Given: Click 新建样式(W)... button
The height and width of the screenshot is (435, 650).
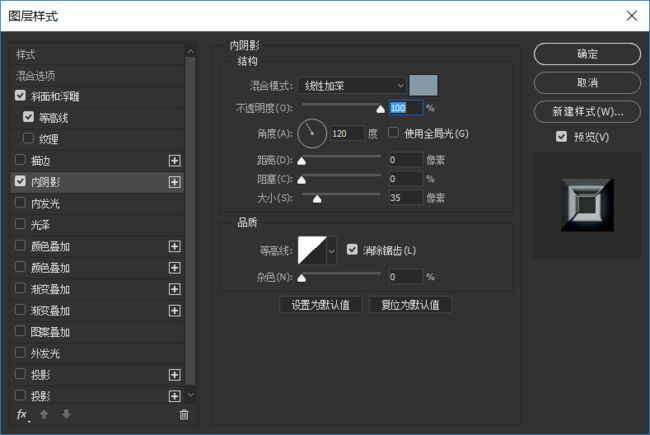Looking at the screenshot, I should [x=587, y=111].
